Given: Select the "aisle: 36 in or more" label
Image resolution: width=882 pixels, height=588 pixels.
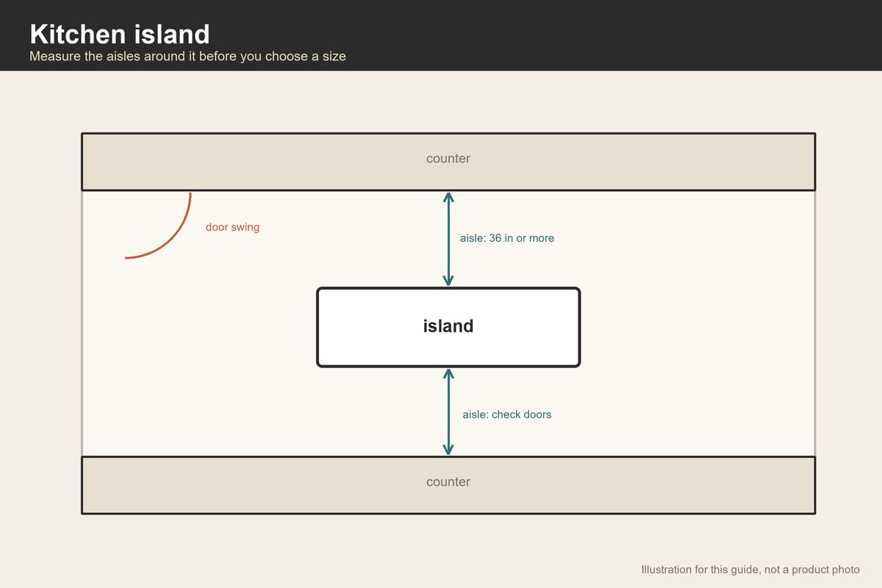Looking at the screenshot, I should (507, 238).
